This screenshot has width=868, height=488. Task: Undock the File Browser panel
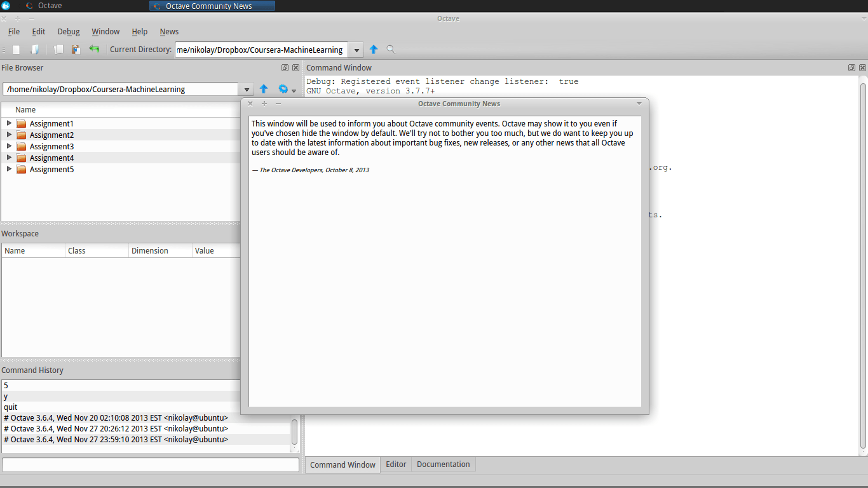[x=285, y=67]
